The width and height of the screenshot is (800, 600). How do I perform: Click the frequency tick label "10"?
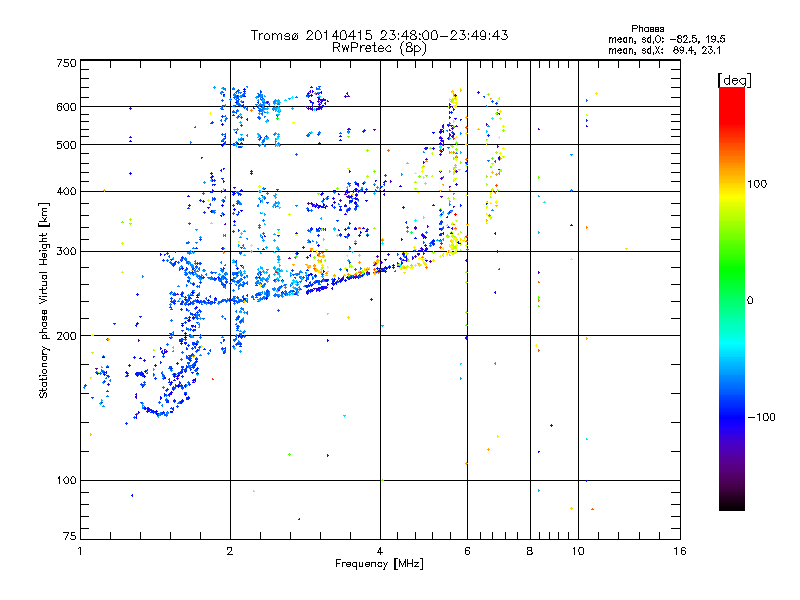[578, 551]
